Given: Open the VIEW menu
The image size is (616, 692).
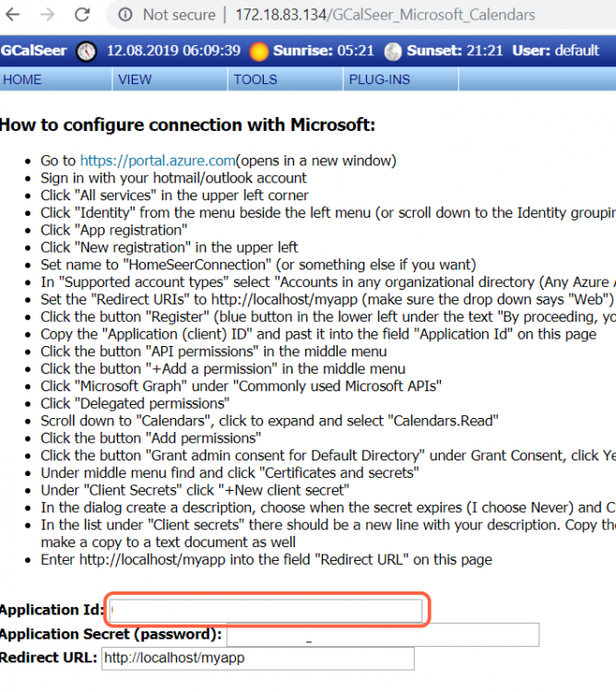Looking at the screenshot, I should click(135, 79).
